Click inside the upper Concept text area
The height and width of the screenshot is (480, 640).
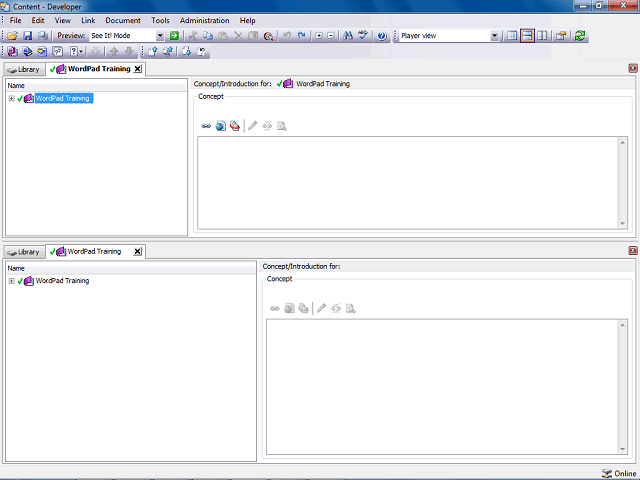pyautogui.click(x=408, y=183)
